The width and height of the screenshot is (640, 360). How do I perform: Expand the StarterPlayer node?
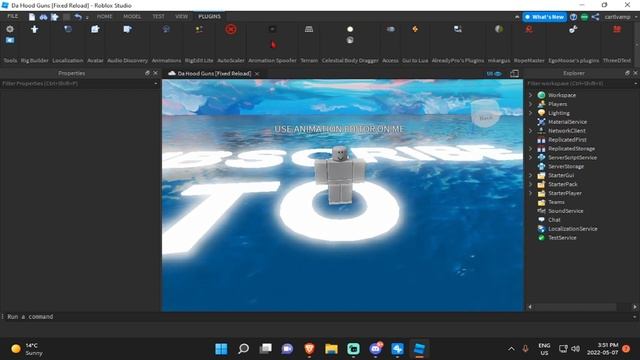click(531, 193)
